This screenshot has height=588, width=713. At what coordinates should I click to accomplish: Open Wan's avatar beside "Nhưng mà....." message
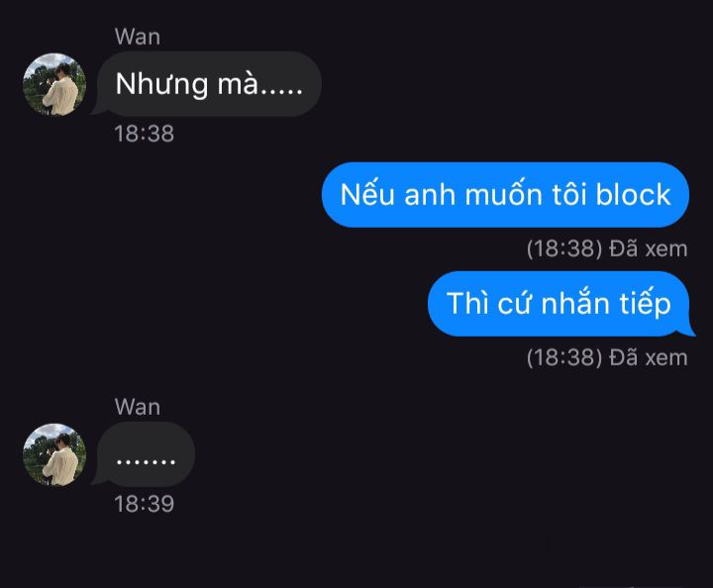(x=54, y=84)
